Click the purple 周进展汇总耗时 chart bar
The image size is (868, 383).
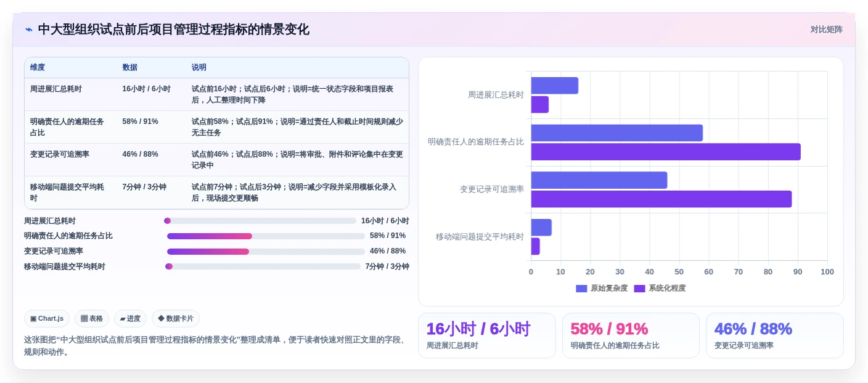(540, 105)
